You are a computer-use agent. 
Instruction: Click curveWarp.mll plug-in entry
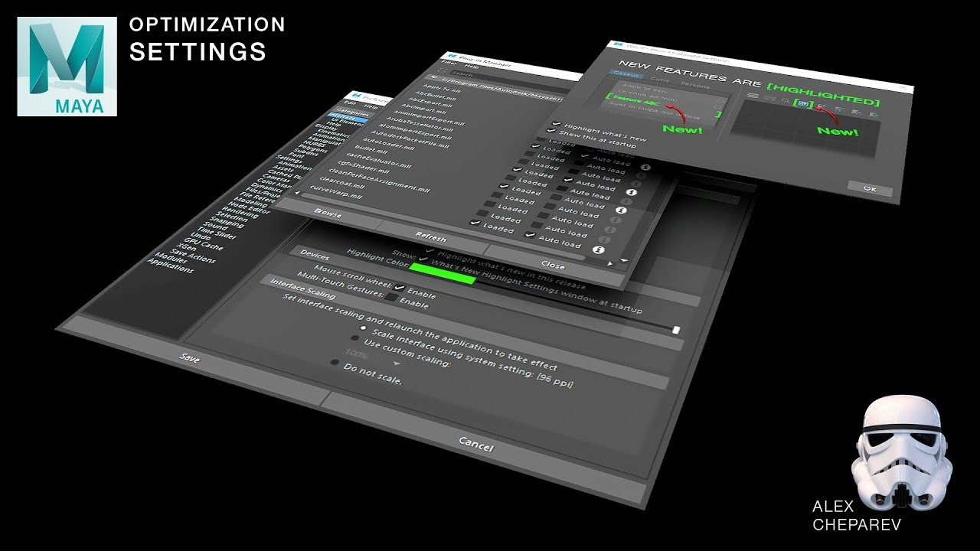pyautogui.click(x=337, y=193)
